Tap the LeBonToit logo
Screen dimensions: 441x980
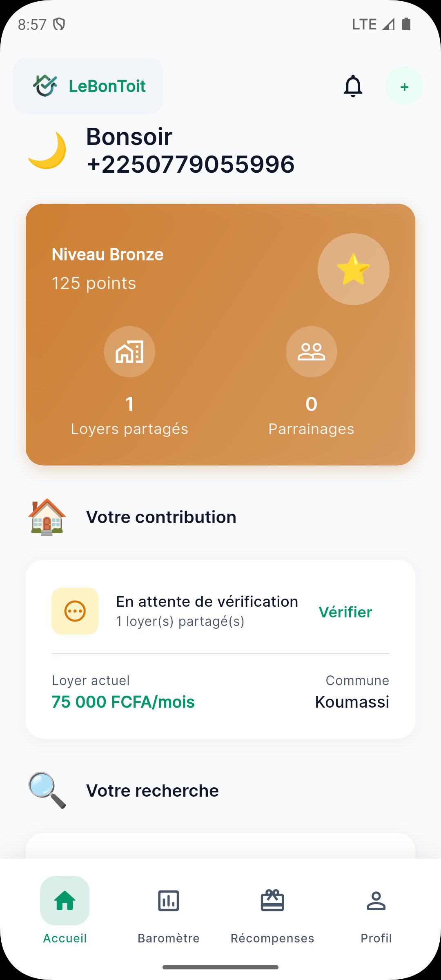[88, 86]
